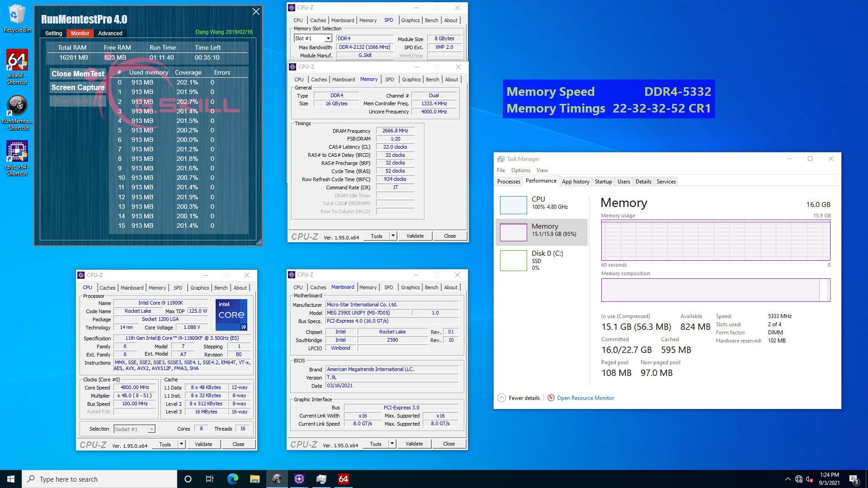Screen dimensions: 868x488
Task: Click the AIDA64 icon in the taskbar
Action: click(344, 479)
